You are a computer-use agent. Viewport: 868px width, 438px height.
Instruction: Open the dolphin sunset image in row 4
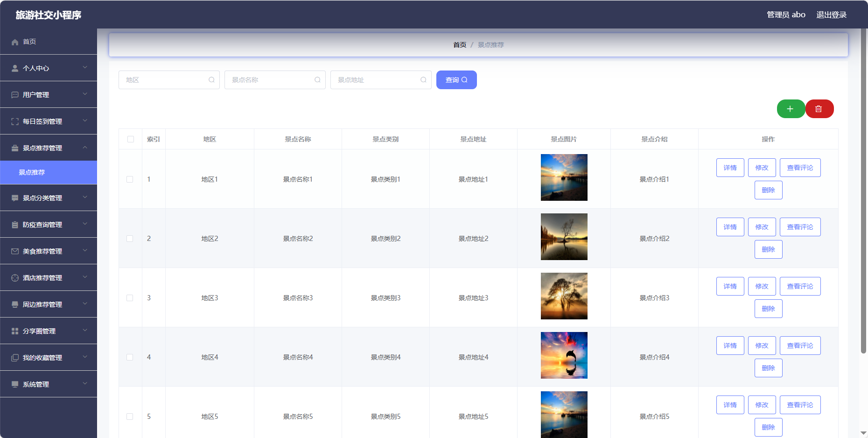click(x=564, y=355)
